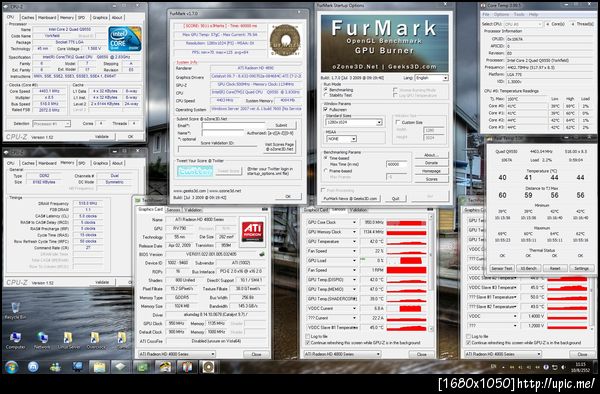This screenshot has width=600, height=394.
Task: Open the file explorer folder taskbar icon
Action: coord(99,367)
